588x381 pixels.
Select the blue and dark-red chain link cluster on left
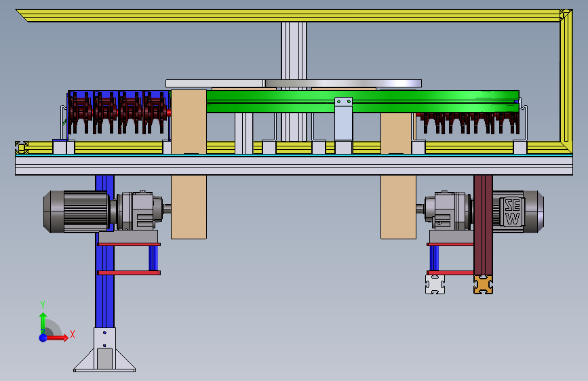[118, 112]
